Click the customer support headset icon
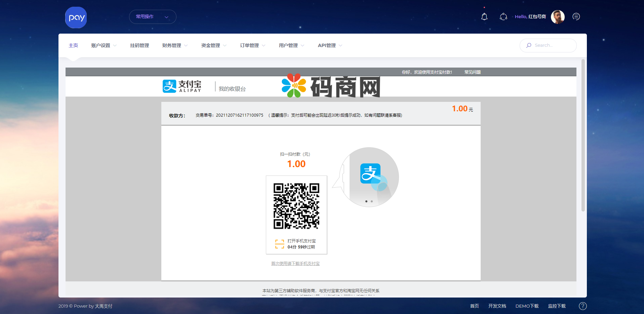Screen dimensions: 644x314 (503, 16)
